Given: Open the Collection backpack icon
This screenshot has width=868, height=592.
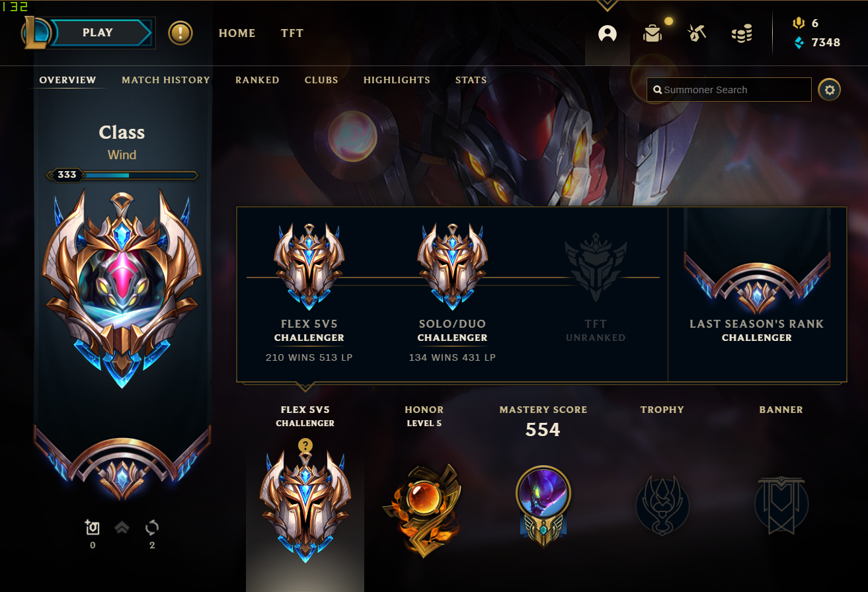Looking at the screenshot, I should tap(652, 33).
